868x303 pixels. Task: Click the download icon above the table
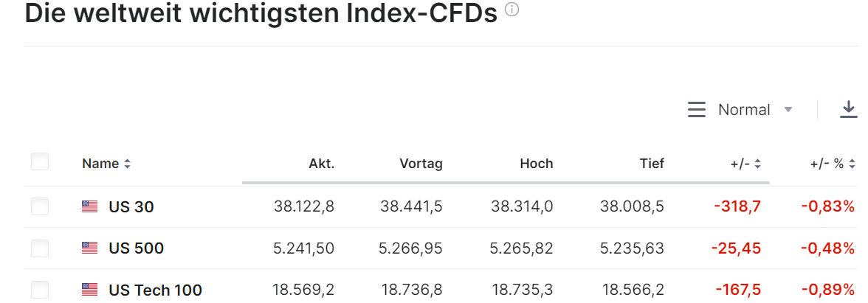tap(849, 110)
